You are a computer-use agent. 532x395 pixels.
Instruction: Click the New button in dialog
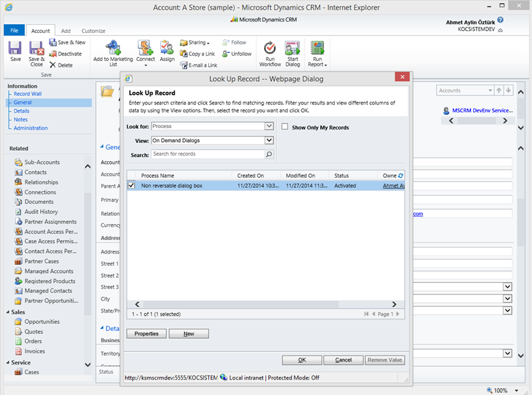coord(189,333)
